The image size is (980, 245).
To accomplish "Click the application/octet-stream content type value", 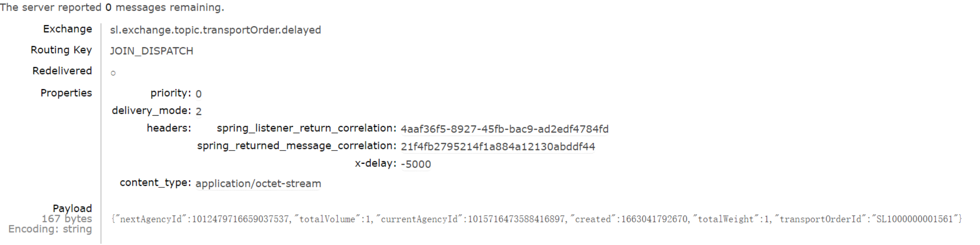I will pyautogui.click(x=258, y=183).
